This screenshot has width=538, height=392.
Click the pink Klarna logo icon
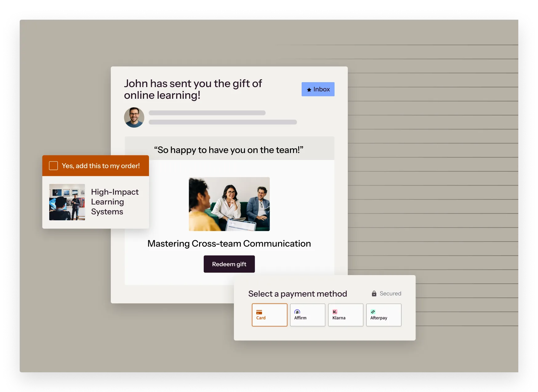(335, 312)
